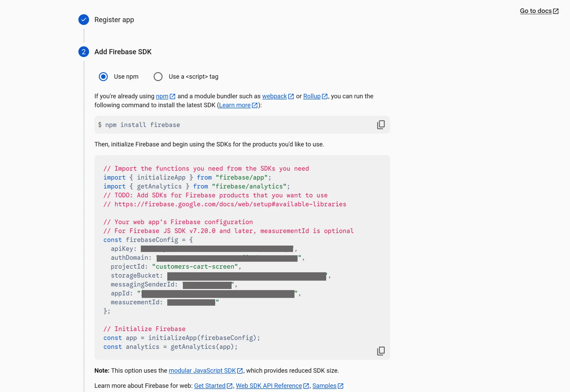Click the completed checkmark on Register app step

coord(84,19)
